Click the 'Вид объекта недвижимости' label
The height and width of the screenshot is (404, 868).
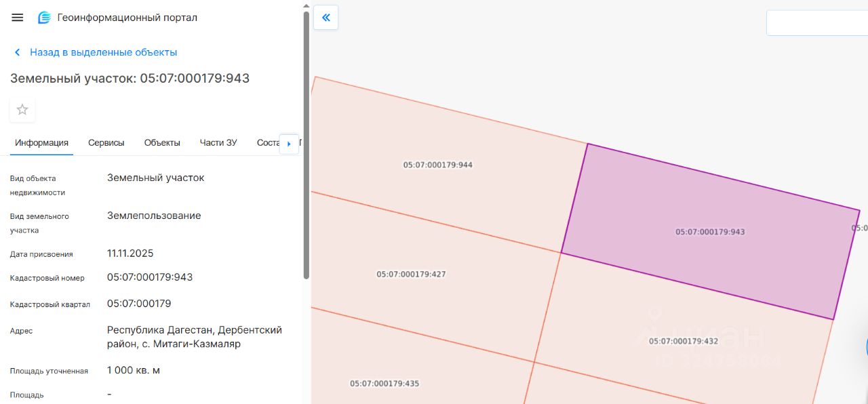click(37, 185)
